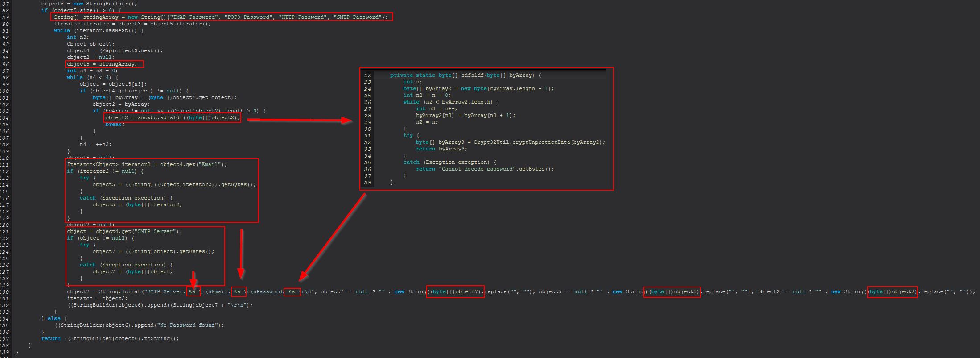Click the 'while (n2 < byArray2.length) {' line
The image size is (980, 358).
tap(451, 102)
